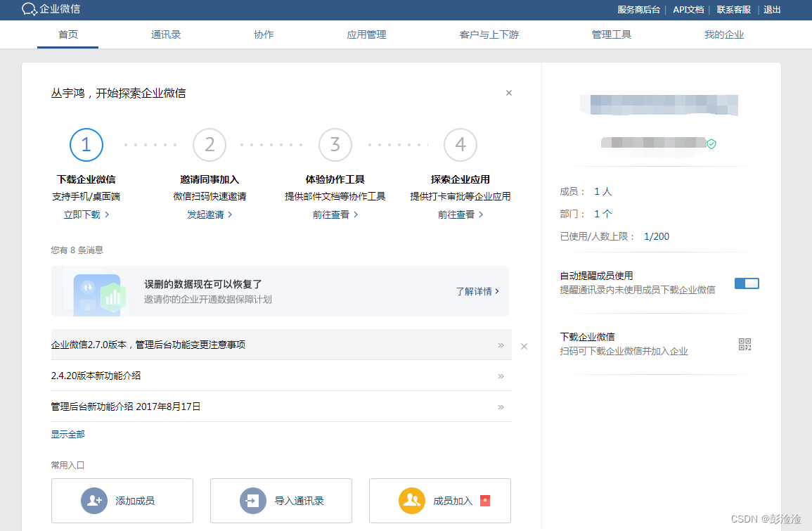Viewport: 812px width, 531px height.
Task: Open the 2.4.20版本新功能介绍 row
Action: [281, 376]
